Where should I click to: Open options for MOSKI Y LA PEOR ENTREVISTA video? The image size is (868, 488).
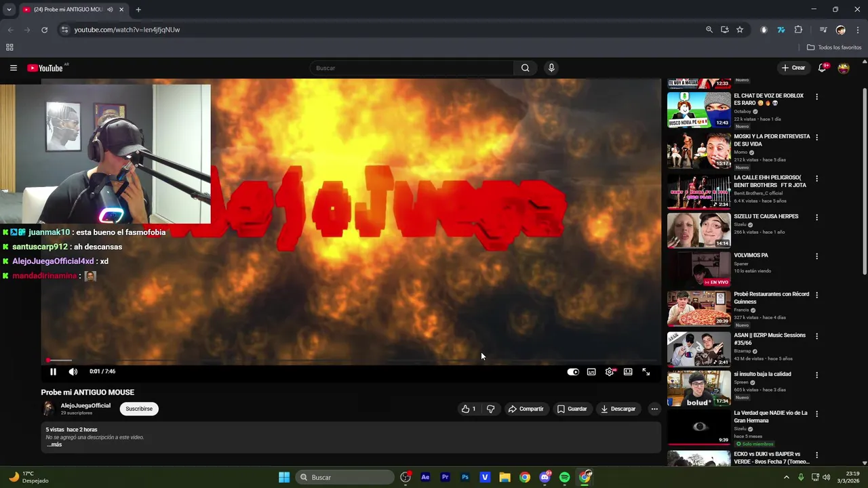pyautogui.click(x=816, y=137)
